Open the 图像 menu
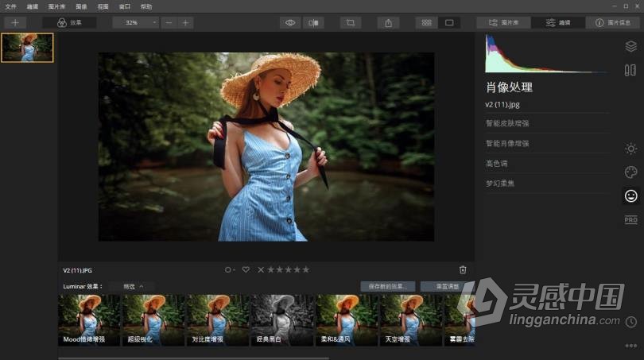Viewport: 644px width, 360px height. [81, 6]
